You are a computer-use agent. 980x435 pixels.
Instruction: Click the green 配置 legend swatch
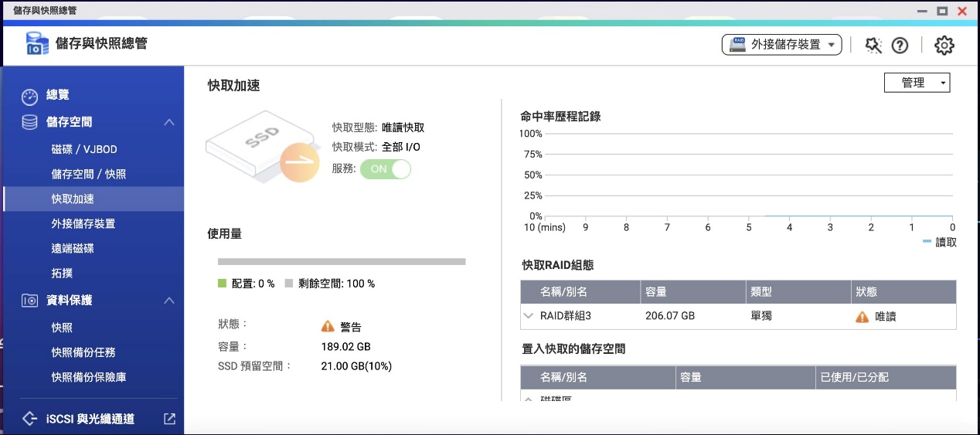pyautogui.click(x=222, y=284)
